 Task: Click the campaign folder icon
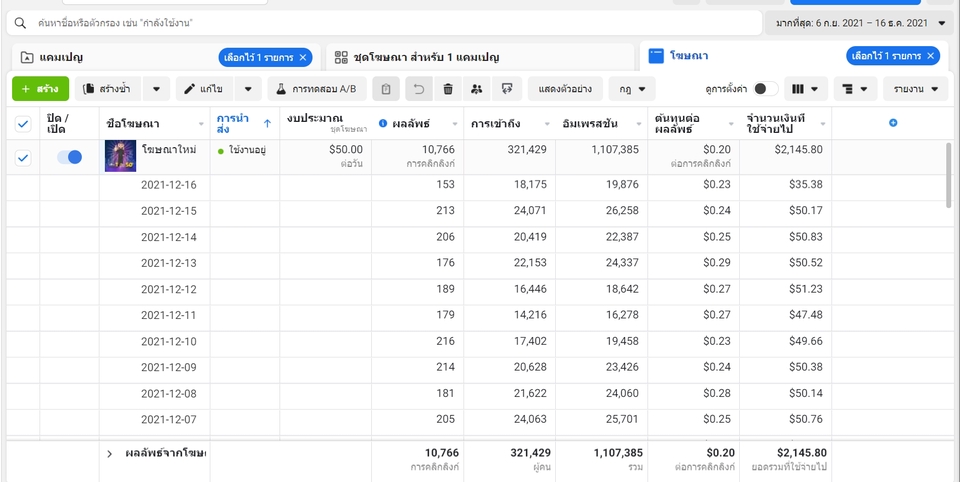click(x=26, y=58)
